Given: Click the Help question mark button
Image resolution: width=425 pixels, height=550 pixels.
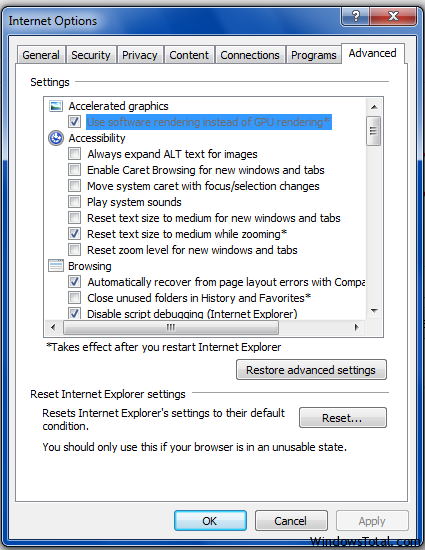Looking at the screenshot, I should click(x=355, y=16).
